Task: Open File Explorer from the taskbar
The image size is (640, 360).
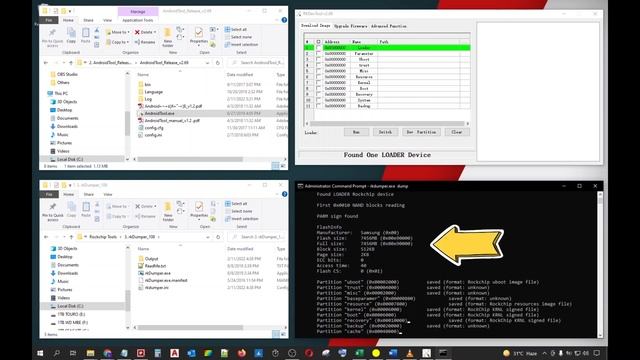Action: click(x=90, y=353)
